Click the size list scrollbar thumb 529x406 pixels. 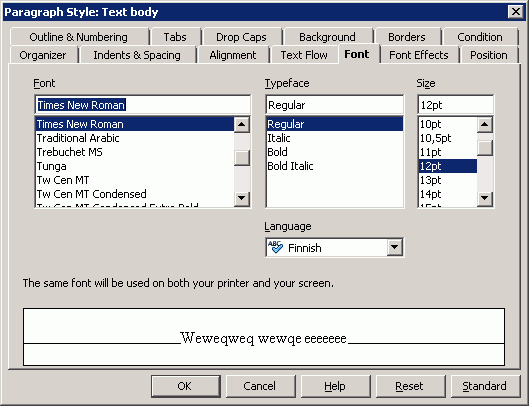coord(485,148)
